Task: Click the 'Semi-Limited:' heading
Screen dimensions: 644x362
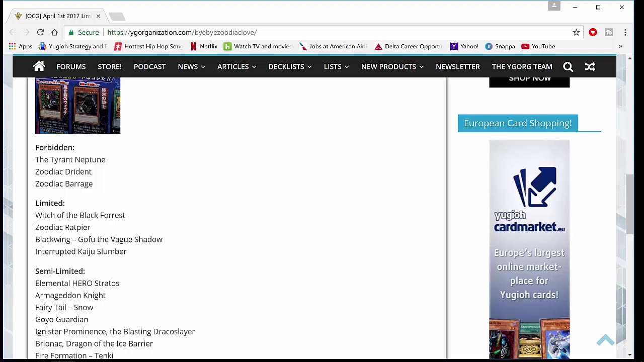Action: click(x=60, y=271)
